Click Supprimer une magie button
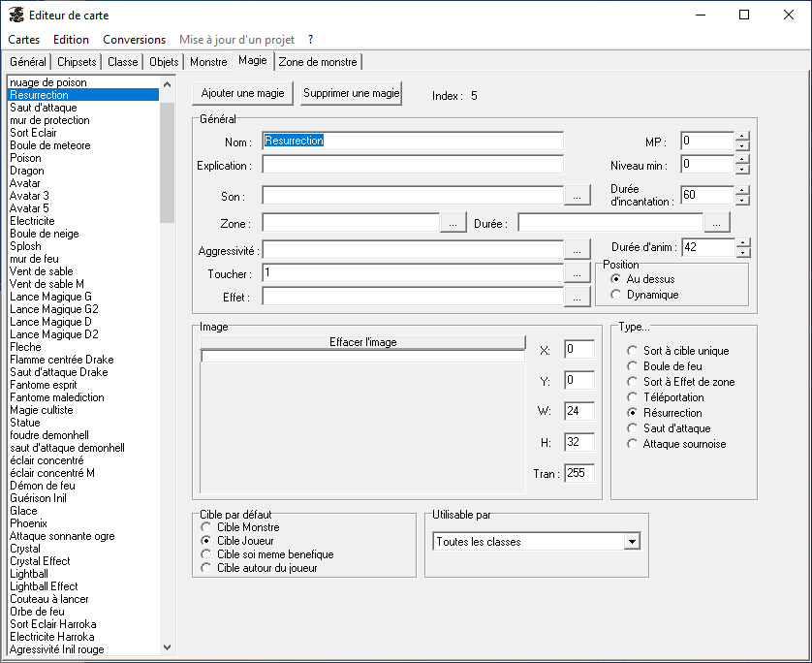 (x=351, y=93)
